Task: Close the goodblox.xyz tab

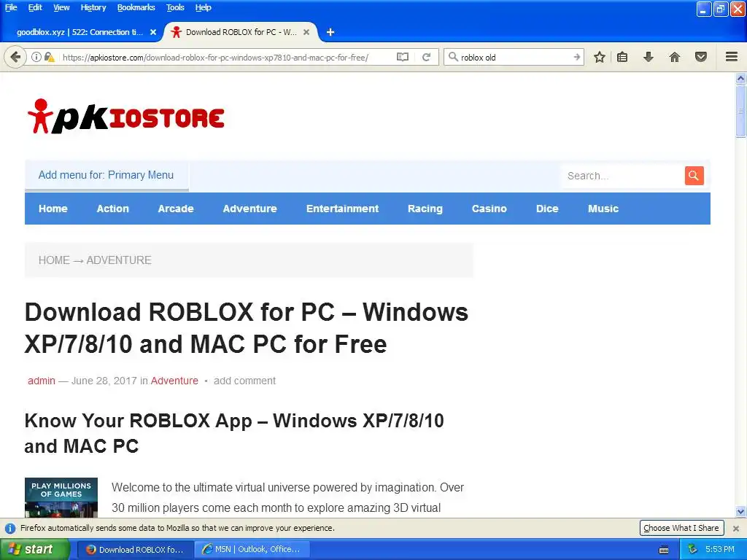Action: pos(153,32)
